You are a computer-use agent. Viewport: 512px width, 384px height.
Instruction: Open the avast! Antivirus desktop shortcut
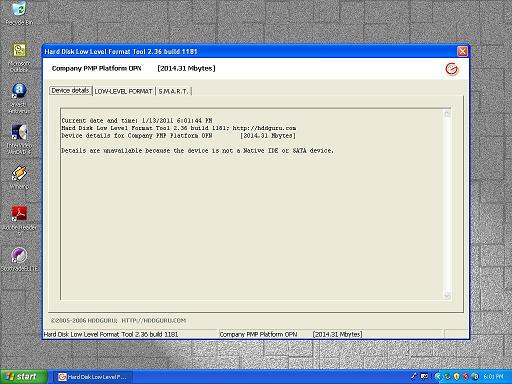[x=19, y=97]
